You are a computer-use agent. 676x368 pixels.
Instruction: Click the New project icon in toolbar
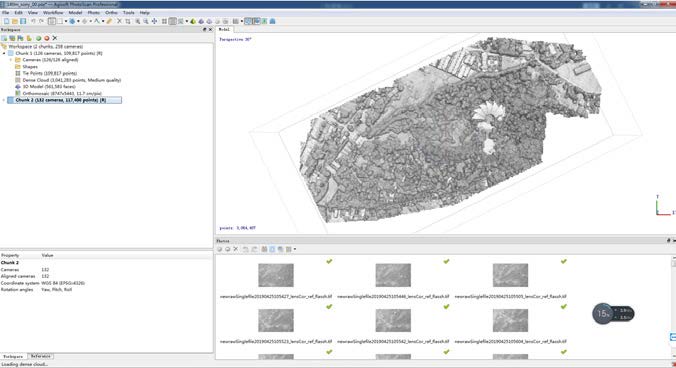pos(6,21)
